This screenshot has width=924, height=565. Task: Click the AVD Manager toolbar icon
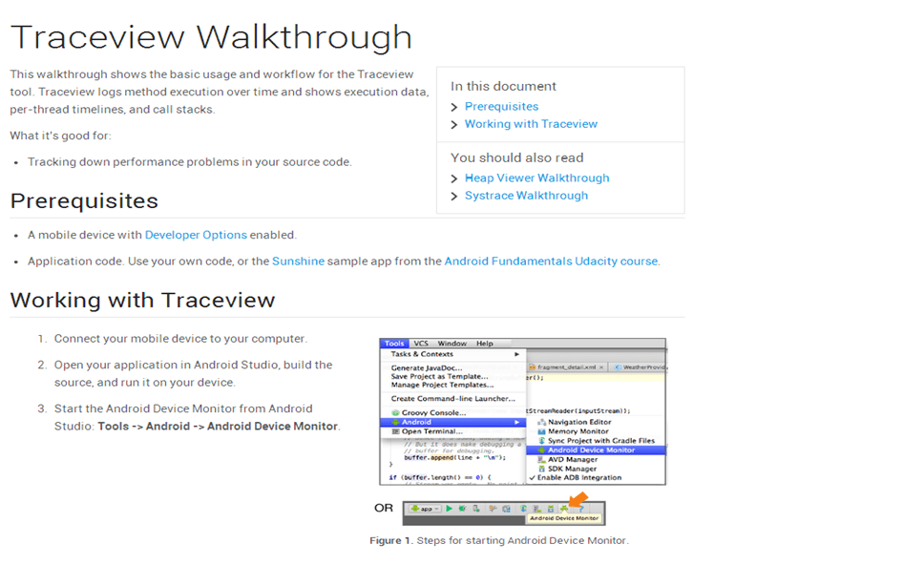coord(537,509)
